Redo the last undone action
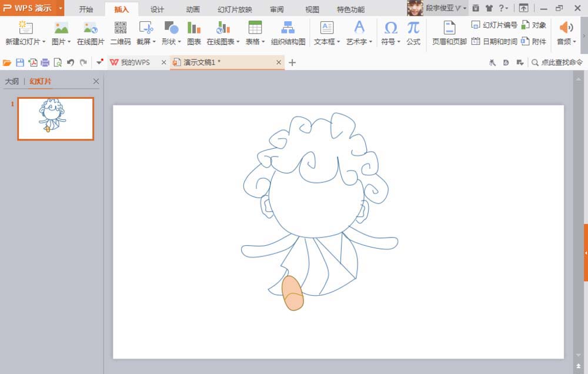 83,63
